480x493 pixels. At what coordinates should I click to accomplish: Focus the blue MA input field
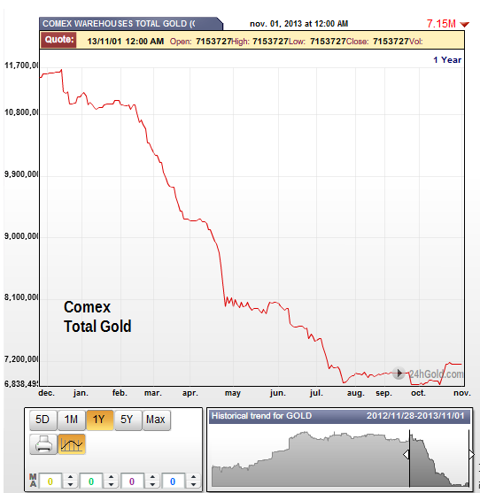[173, 481]
